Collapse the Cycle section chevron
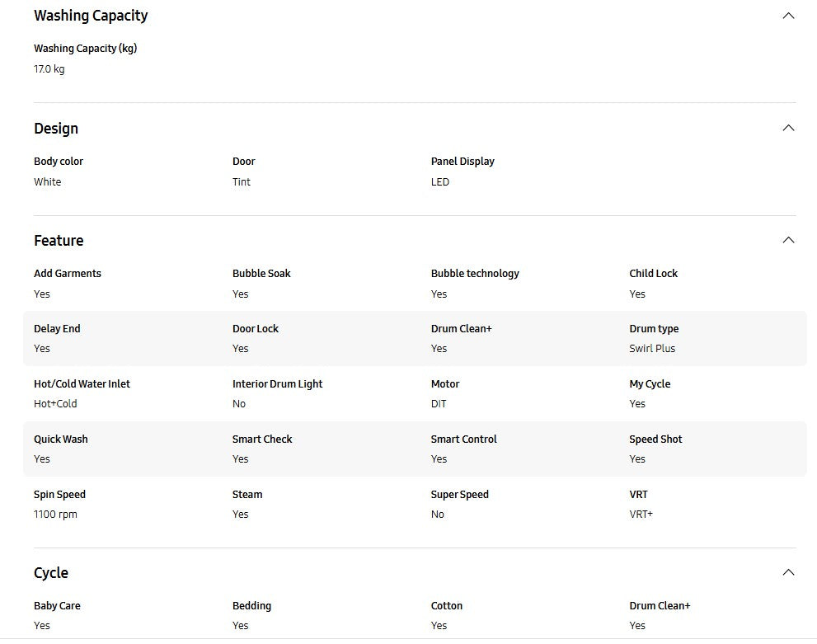 pyautogui.click(x=788, y=572)
